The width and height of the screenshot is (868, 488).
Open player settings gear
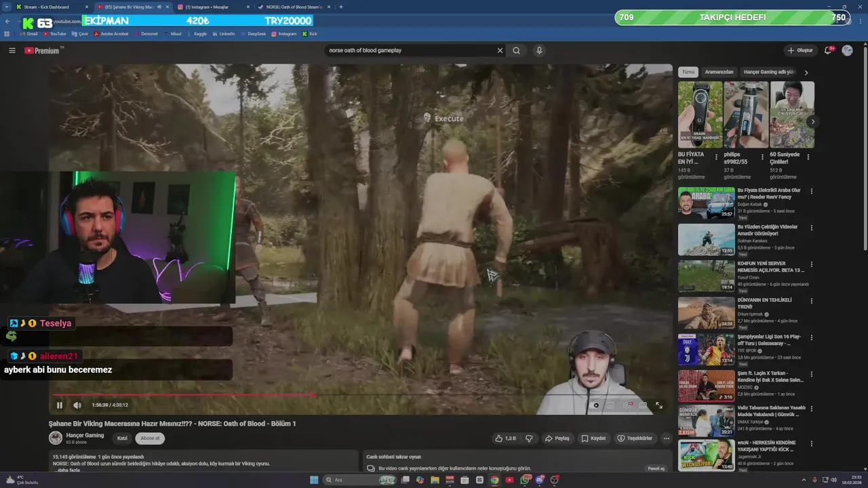pyautogui.click(x=627, y=405)
